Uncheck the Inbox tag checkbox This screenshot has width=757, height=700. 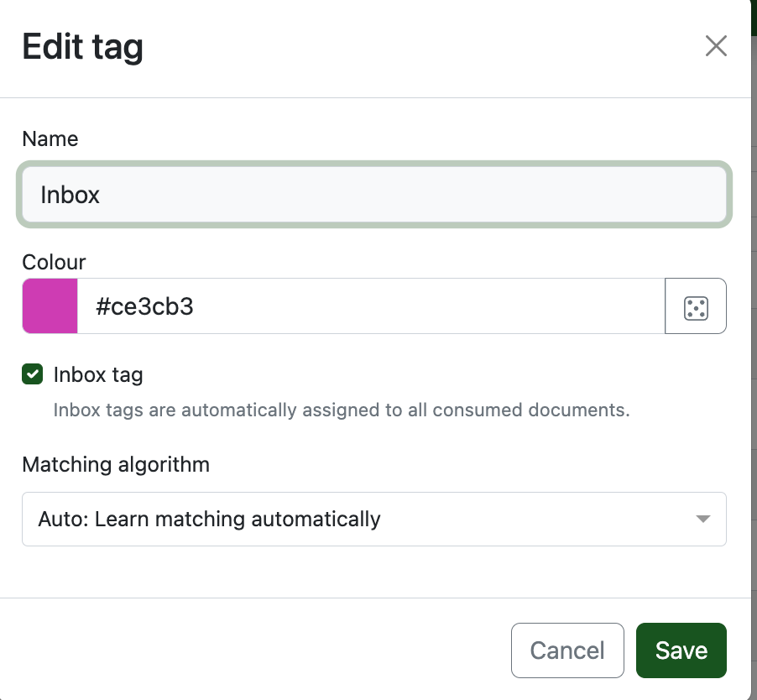(x=33, y=374)
